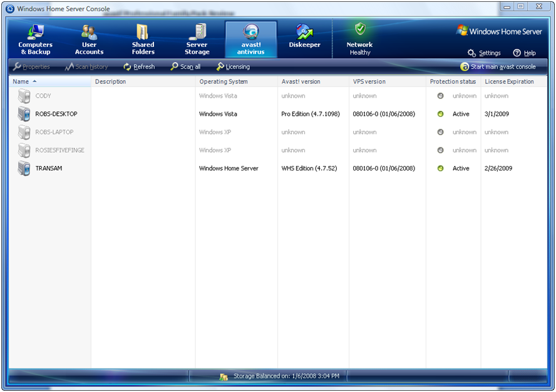Open the Settings gear
The height and width of the screenshot is (392, 556).
click(471, 53)
